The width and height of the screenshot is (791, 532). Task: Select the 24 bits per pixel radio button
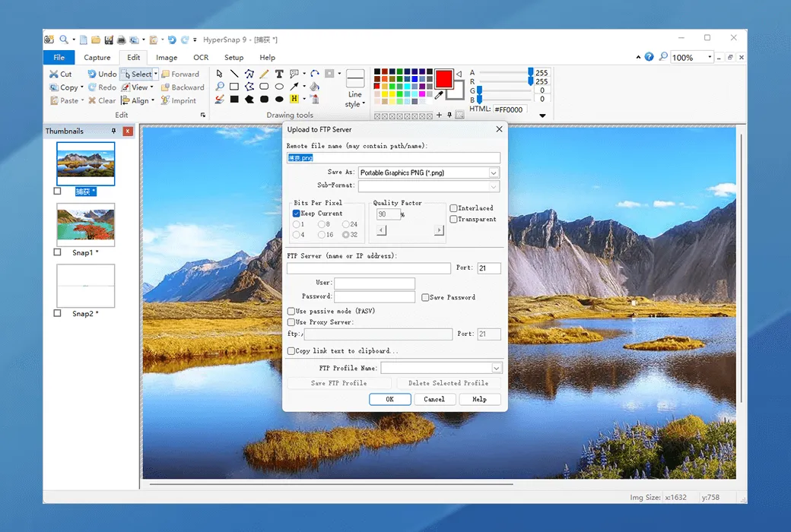click(347, 224)
